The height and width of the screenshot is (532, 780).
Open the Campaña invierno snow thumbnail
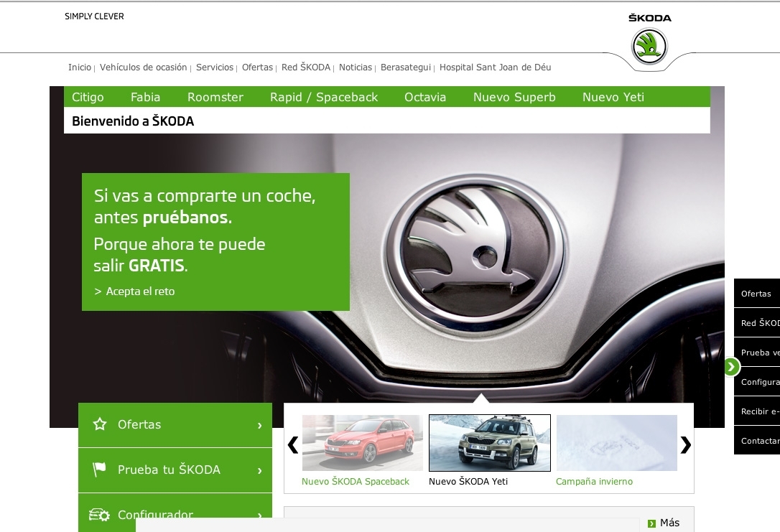pyautogui.click(x=617, y=442)
